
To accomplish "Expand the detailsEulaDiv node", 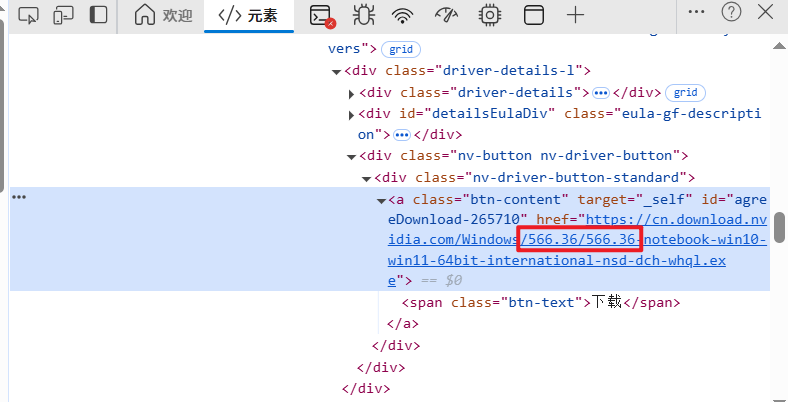I will [352, 114].
